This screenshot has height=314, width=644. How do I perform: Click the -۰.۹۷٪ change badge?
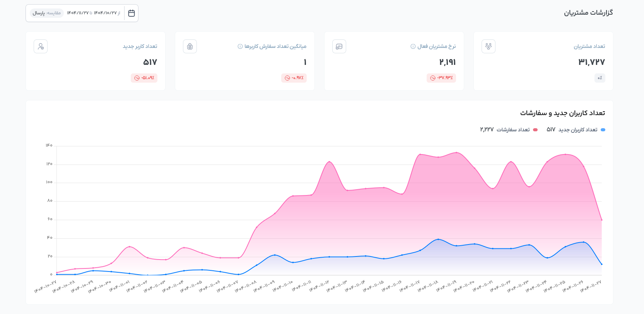click(x=294, y=78)
